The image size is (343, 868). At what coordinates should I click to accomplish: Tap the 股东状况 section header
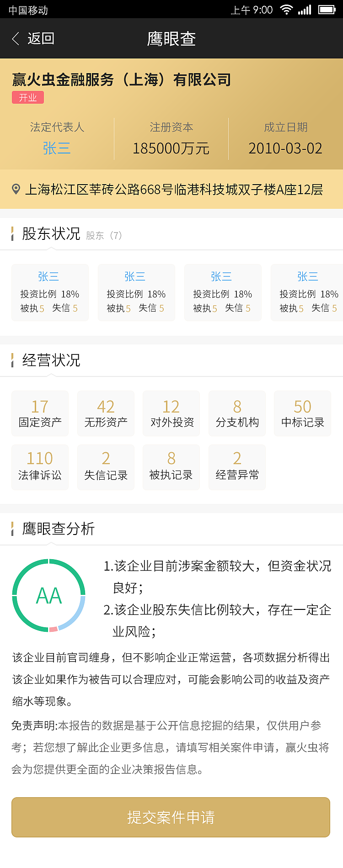coord(51,233)
